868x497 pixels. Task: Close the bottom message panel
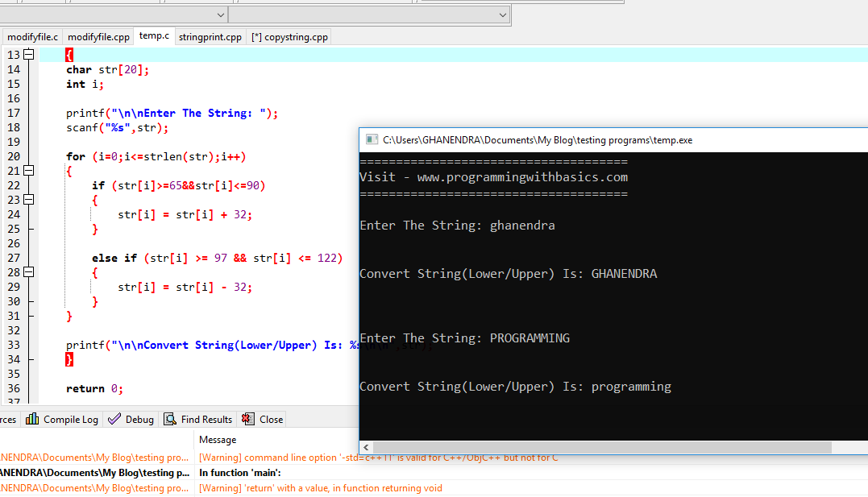[x=263, y=420]
